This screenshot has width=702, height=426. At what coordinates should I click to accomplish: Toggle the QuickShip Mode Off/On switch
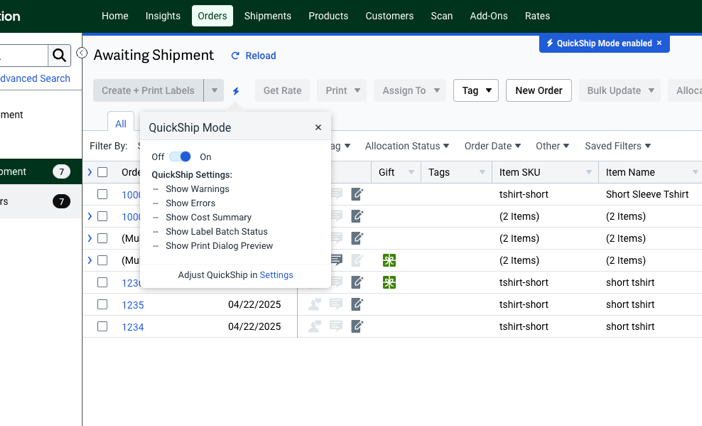180,157
